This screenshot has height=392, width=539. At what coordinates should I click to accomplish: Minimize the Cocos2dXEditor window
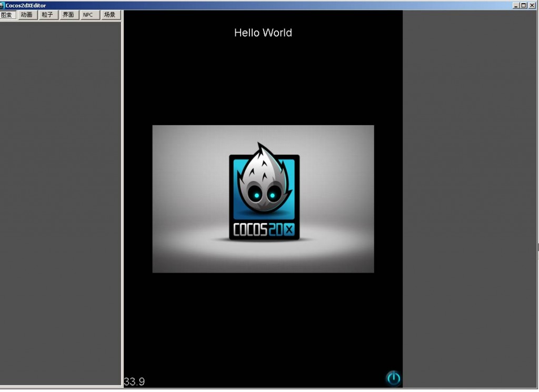[516, 5]
